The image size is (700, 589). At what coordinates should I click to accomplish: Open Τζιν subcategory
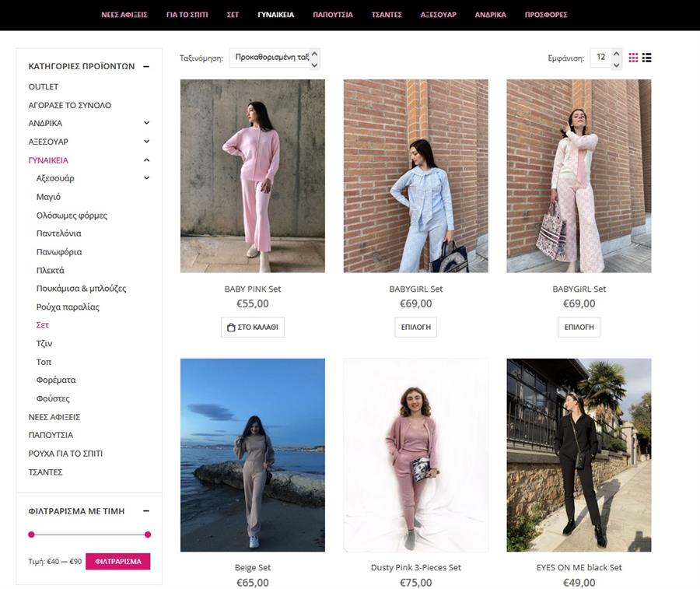click(x=44, y=343)
